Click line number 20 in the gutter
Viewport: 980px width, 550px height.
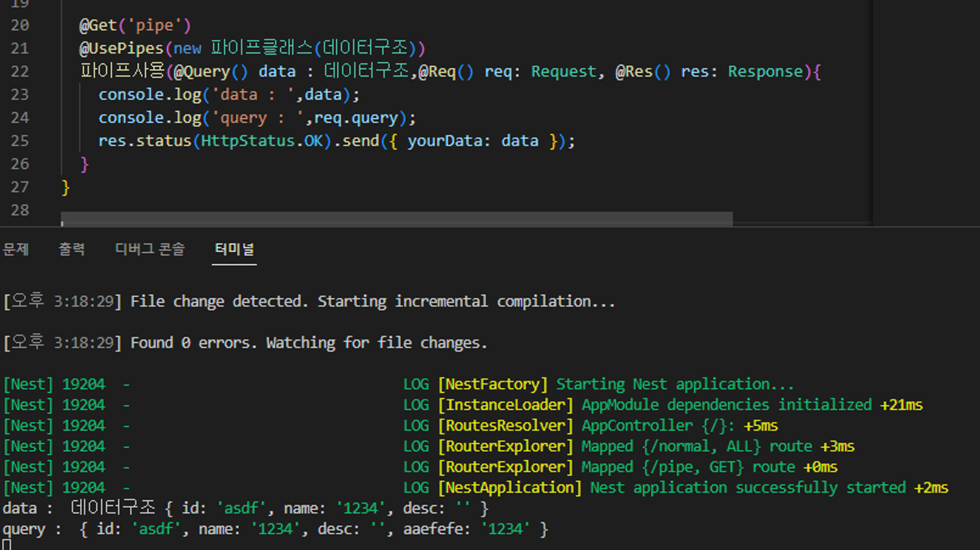pyautogui.click(x=20, y=25)
